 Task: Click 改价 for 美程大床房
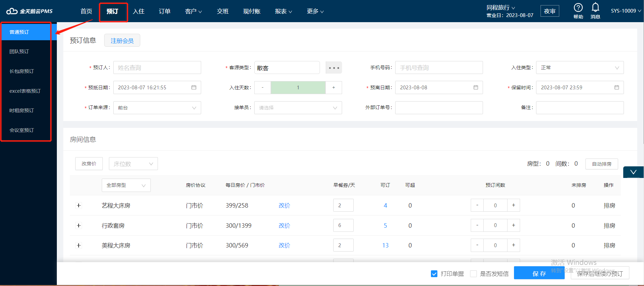[284, 245]
